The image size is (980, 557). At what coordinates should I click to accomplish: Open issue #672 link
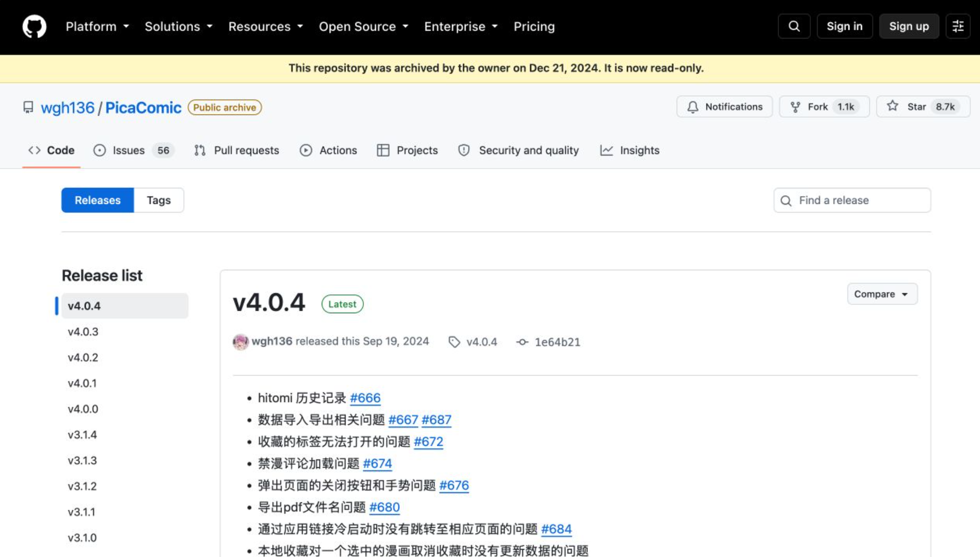pyautogui.click(x=429, y=442)
